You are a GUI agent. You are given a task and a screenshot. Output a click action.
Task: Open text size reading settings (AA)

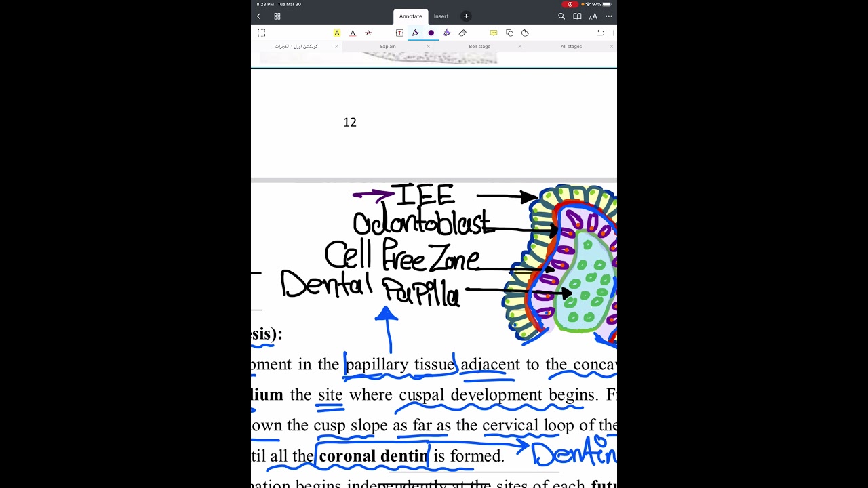click(593, 16)
